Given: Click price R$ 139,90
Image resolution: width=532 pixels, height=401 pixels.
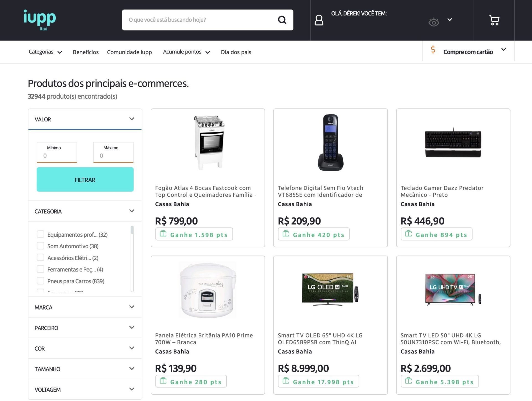Looking at the screenshot, I should click(176, 368).
